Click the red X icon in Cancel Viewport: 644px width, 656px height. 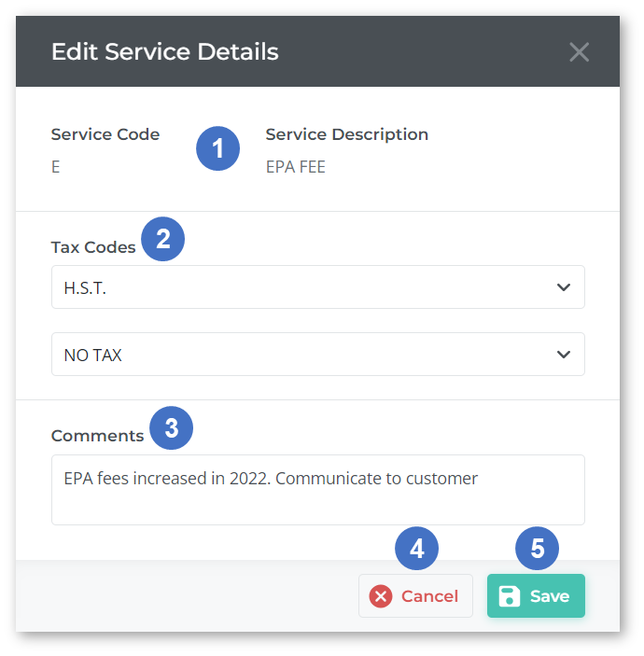[x=381, y=596]
